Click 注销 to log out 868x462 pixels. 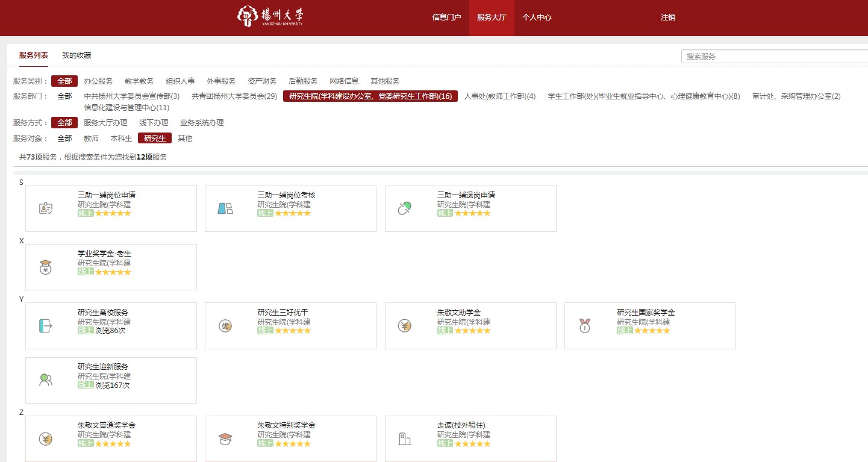[667, 17]
